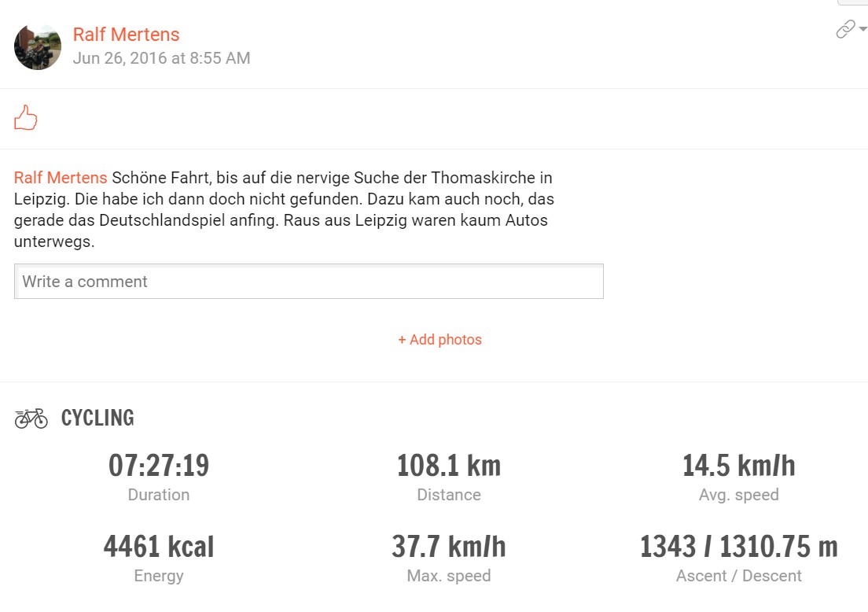Select the 37.7 km/h max speed value
The image size is (868, 612).
449,547
